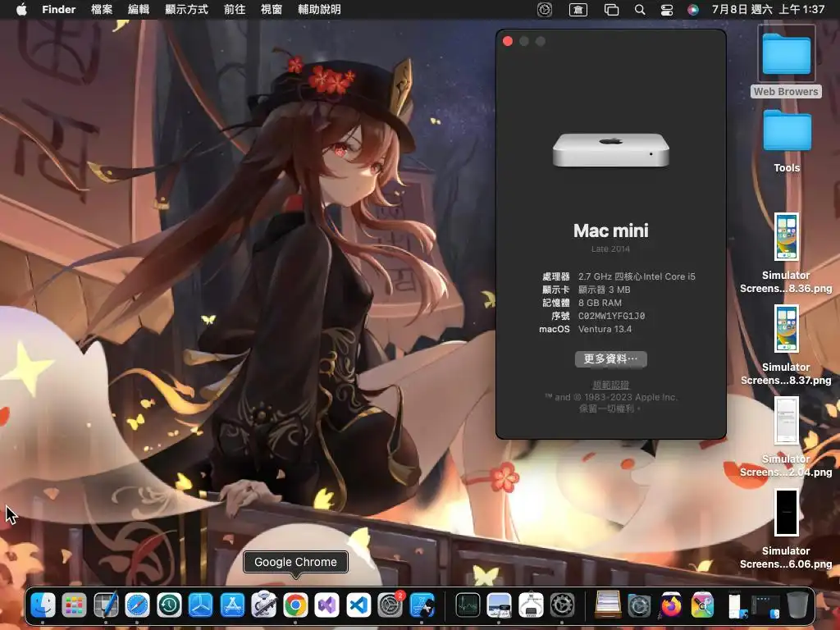Click the 2.7 GHz Intel Core i5 text
Image resolution: width=840 pixels, height=630 pixels.
(x=637, y=276)
